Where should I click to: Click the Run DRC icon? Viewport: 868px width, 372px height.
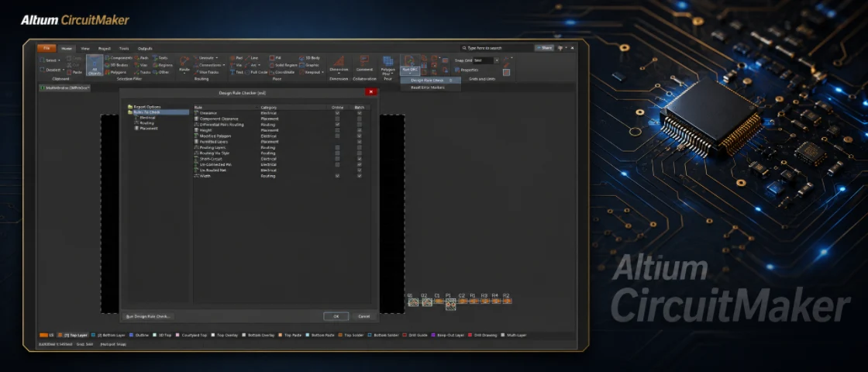point(410,62)
